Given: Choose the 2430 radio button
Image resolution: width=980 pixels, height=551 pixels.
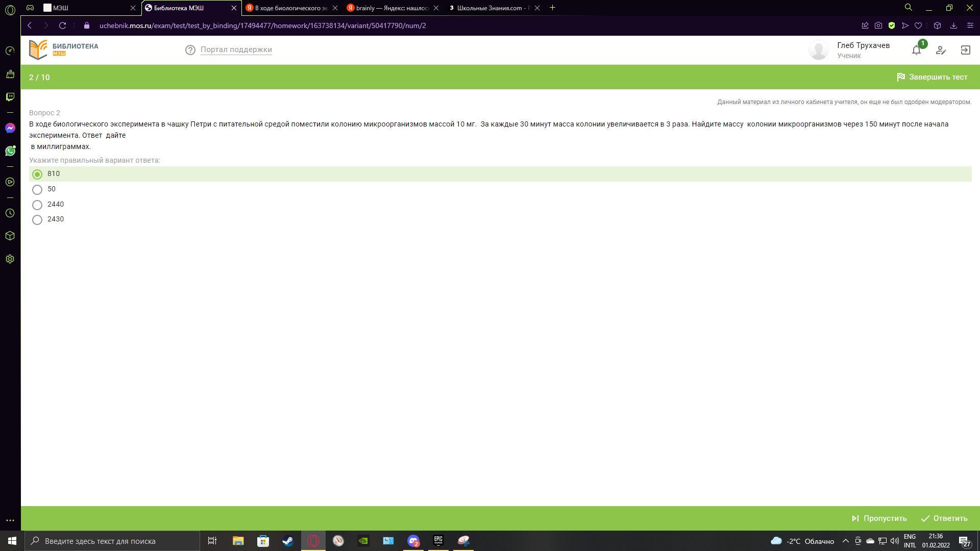Looking at the screenshot, I should coord(37,220).
